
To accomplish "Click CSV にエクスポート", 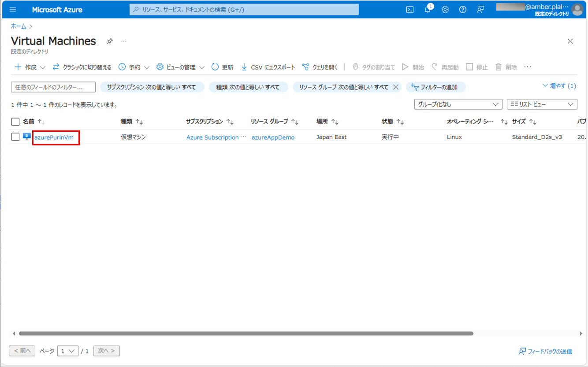I will tap(268, 67).
